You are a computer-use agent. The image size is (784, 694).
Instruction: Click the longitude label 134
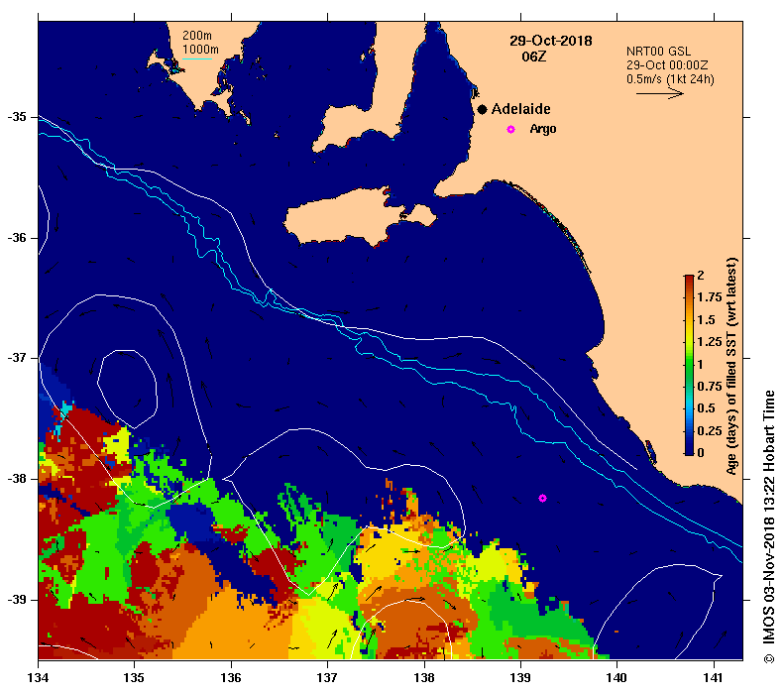click(x=39, y=677)
